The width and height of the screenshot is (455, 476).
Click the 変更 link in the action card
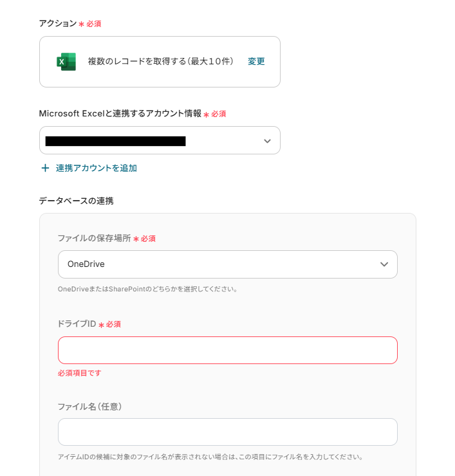pos(256,62)
